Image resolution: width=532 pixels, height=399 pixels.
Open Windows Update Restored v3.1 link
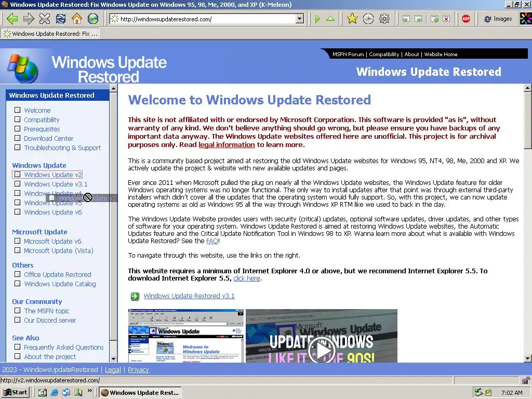(x=189, y=296)
